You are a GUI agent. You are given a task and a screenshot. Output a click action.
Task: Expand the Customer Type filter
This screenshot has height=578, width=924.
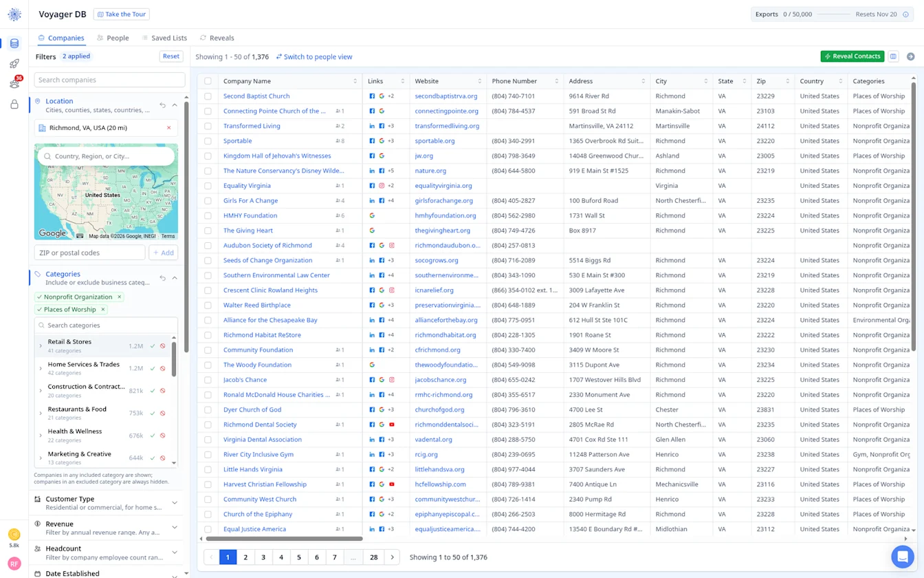click(175, 503)
